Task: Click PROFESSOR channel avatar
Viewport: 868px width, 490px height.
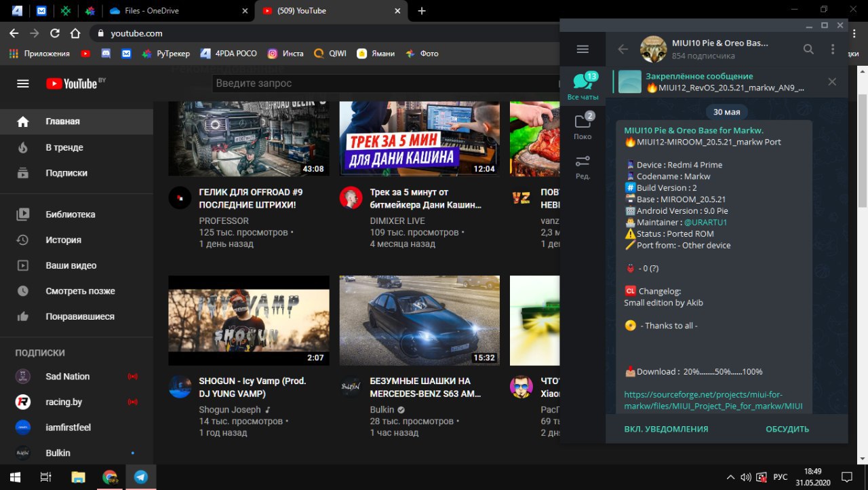Action: coord(180,197)
